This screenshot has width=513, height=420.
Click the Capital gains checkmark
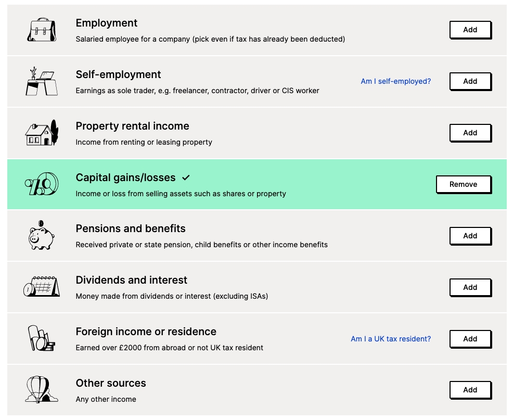tap(186, 178)
